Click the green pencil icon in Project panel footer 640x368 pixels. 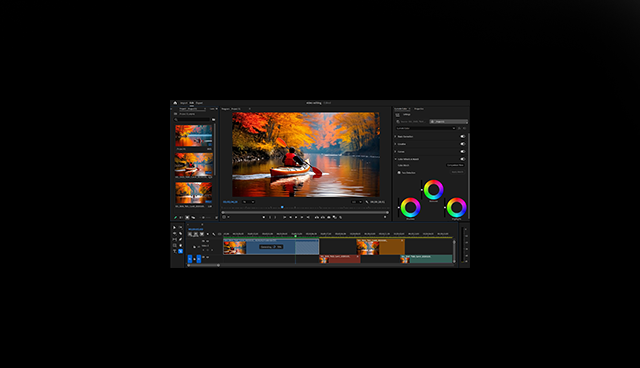(x=176, y=217)
